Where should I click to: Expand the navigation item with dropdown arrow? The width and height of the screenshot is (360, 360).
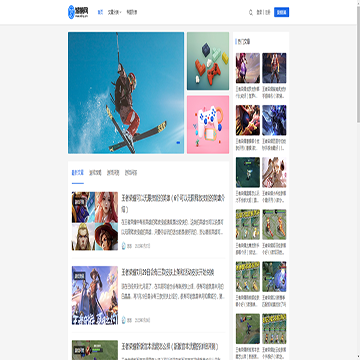click(114, 12)
